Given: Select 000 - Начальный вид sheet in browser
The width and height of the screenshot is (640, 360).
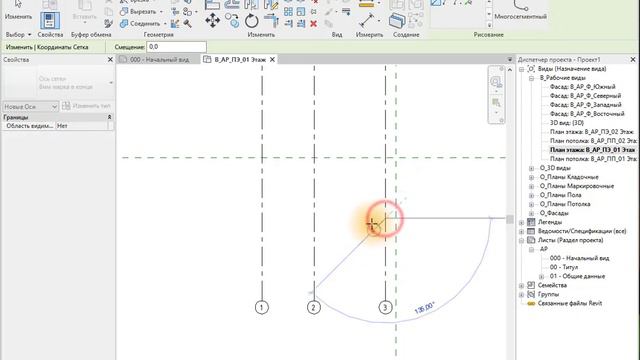Looking at the screenshot, I should (579, 258).
